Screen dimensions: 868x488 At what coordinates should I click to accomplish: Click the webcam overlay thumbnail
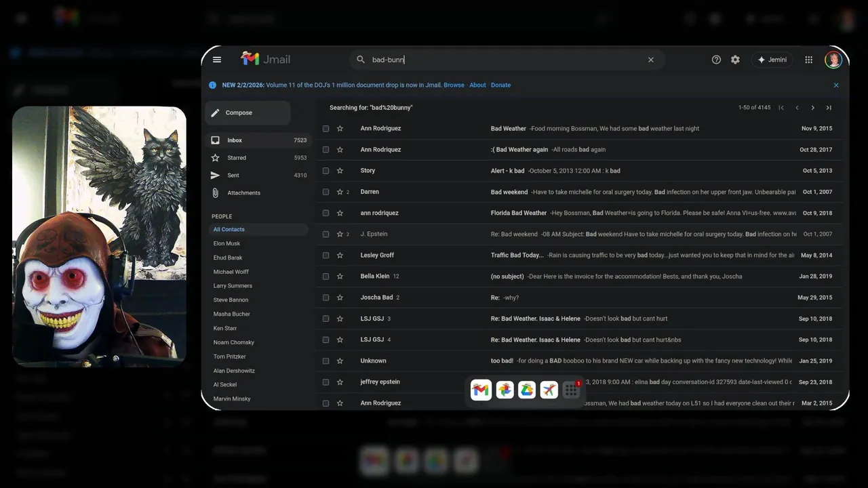99,237
